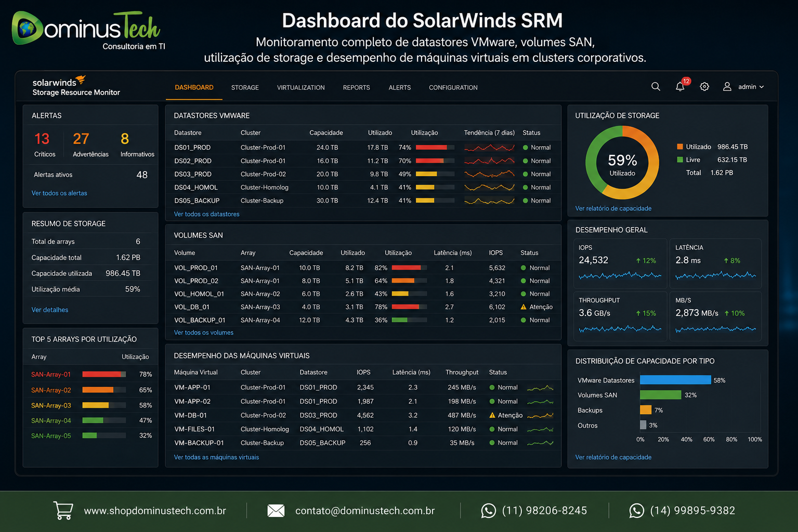
Task: Click the 8 Informativos alert count
Action: click(125, 139)
